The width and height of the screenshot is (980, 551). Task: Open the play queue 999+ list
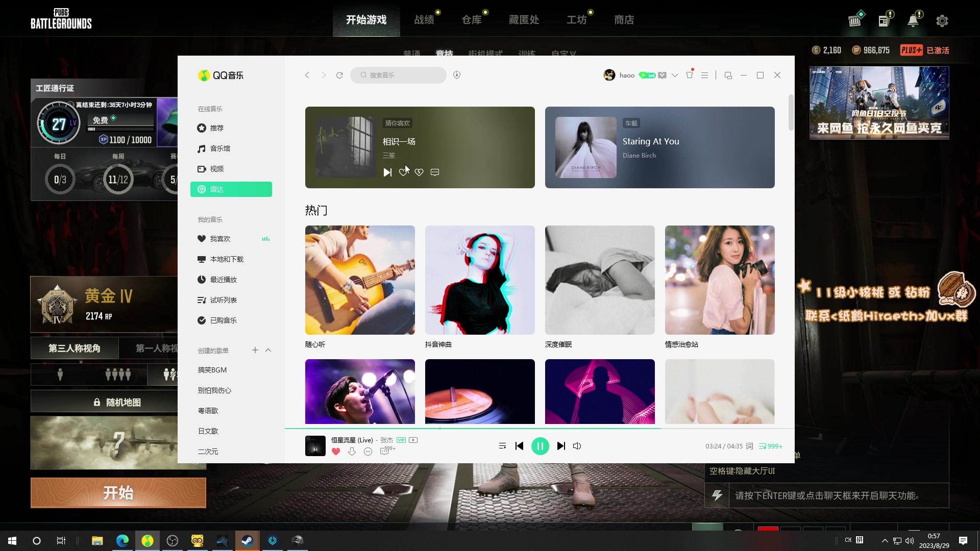click(770, 446)
